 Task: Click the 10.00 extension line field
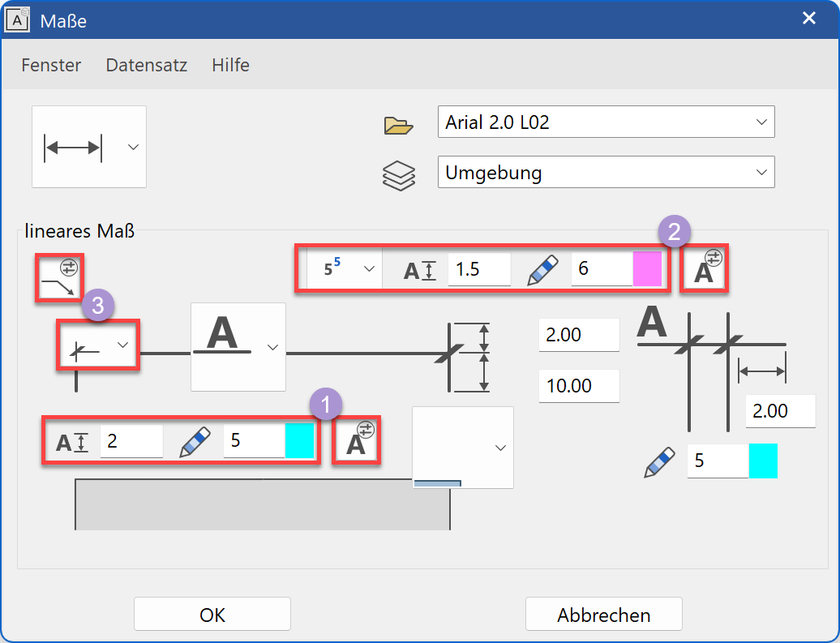[x=579, y=386]
